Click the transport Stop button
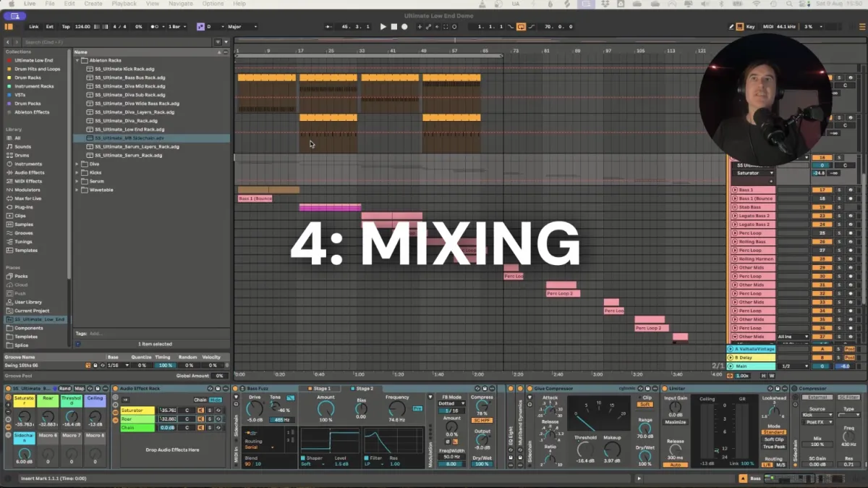Screen dimensions: 868x488 click(393, 27)
